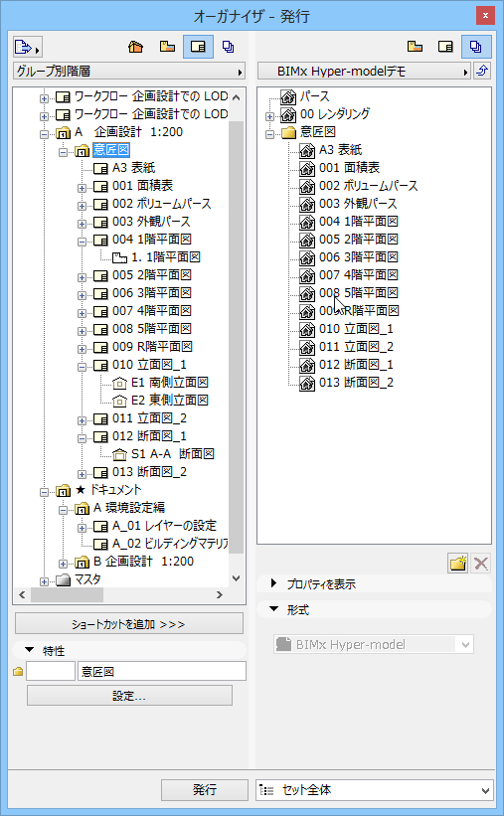Select E1 南側立面図 drawing
The height and width of the screenshot is (816, 504).
(x=170, y=383)
